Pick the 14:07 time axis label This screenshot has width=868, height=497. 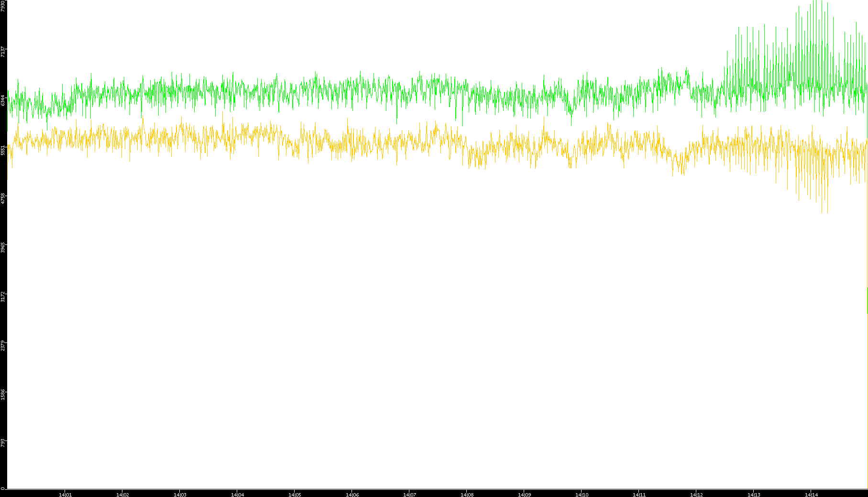(409, 494)
